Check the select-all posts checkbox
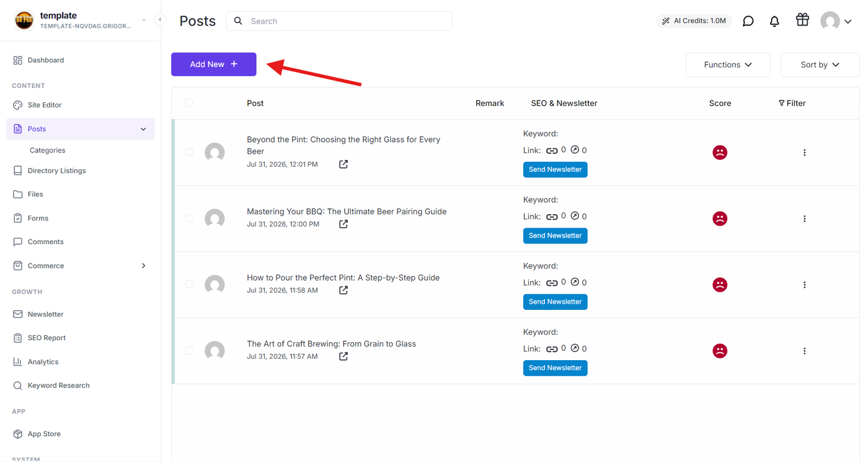 pos(189,103)
